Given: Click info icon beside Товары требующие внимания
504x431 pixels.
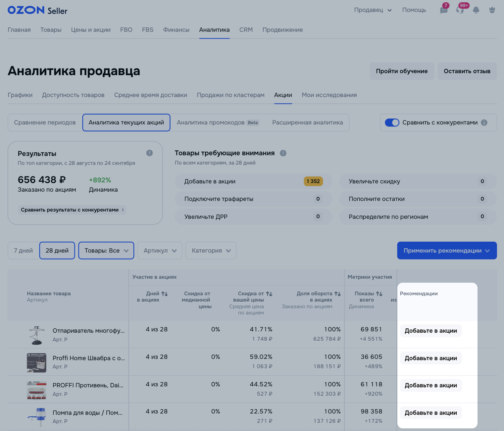Looking at the screenshot, I should pyautogui.click(x=283, y=153).
